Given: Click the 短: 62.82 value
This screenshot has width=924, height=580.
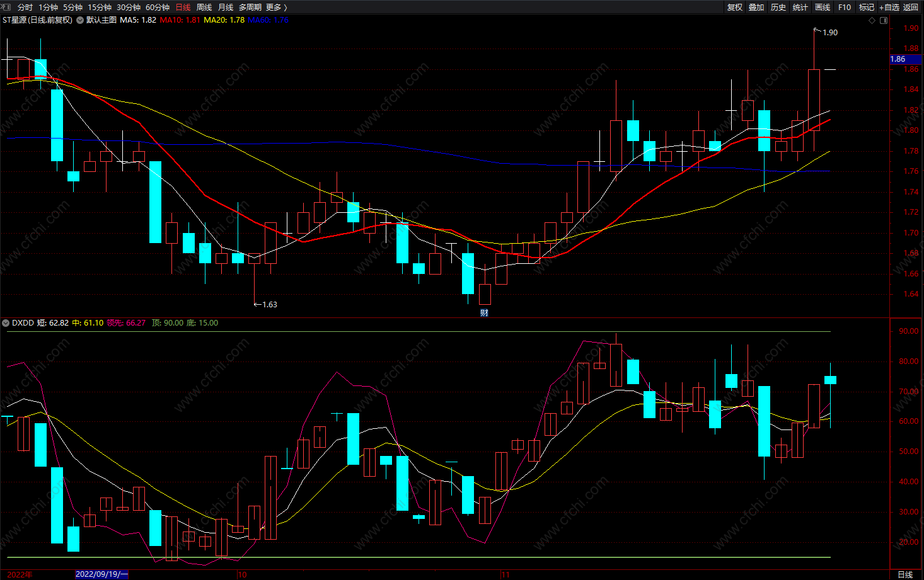Looking at the screenshot, I should click(x=53, y=323).
